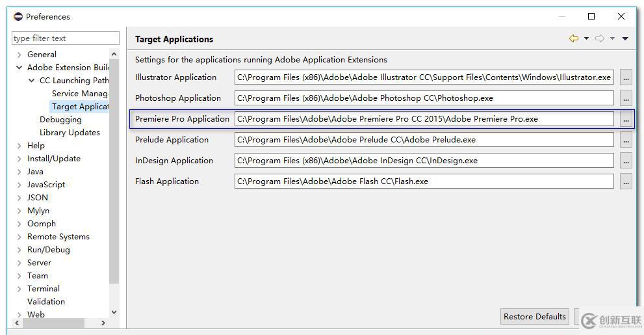Click the Restore Defaults button
The width and height of the screenshot is (644, 335).
tap(535, 317)
